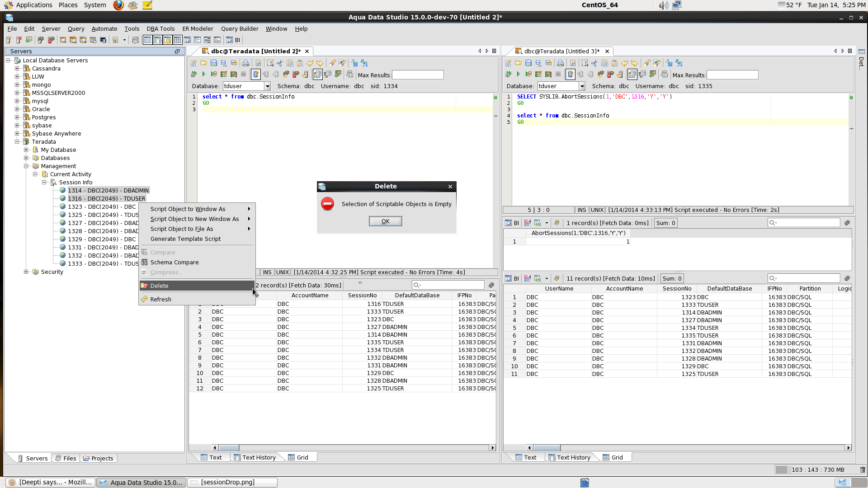
Task: Click the Highlighter icon in right editor toolbar
Action: point(647,63)
